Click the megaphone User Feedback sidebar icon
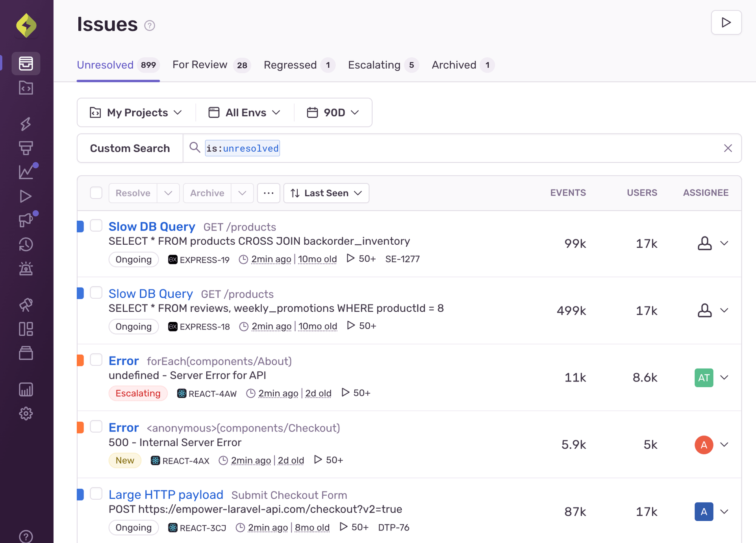Image resolution: width=756 pixels, height=543 pixels. pyautogui.click(x=26, y=220)
